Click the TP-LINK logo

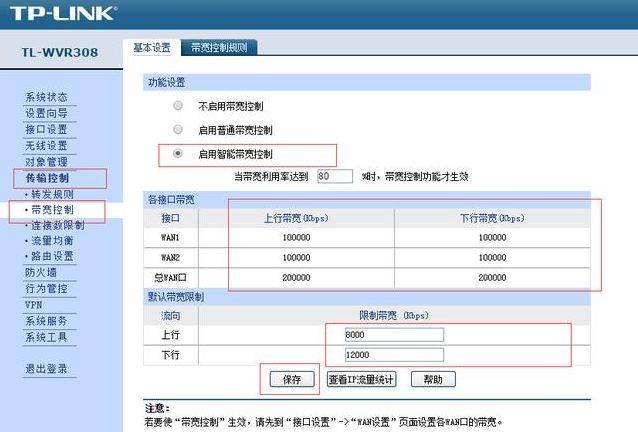[x=63, y=13]
